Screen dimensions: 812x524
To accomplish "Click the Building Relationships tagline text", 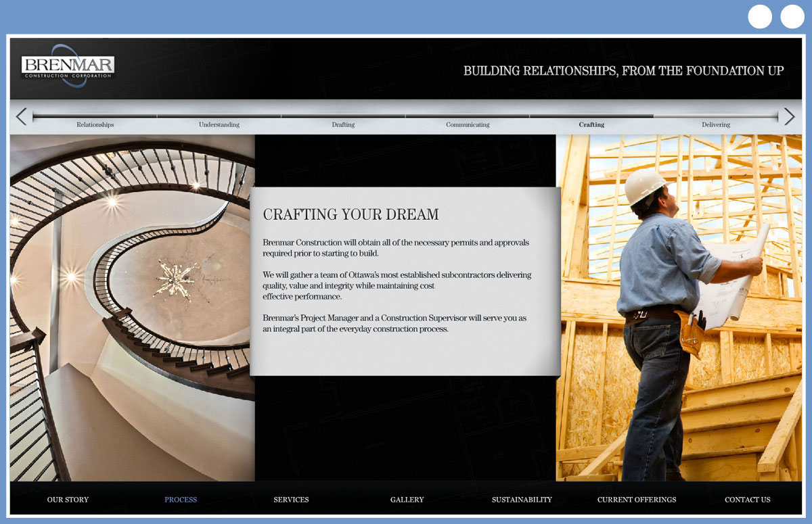I will (x=624, y=70).
